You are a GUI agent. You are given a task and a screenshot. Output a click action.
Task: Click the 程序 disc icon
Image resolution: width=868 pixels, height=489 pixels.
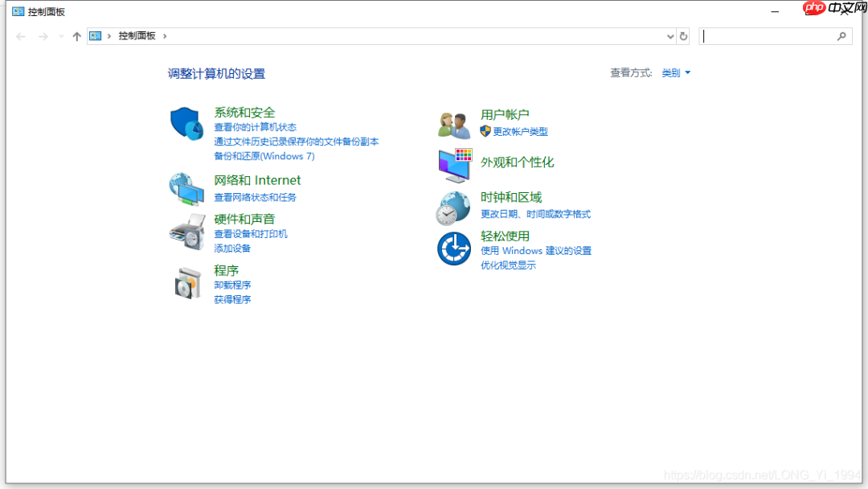(x=186, y=283)
